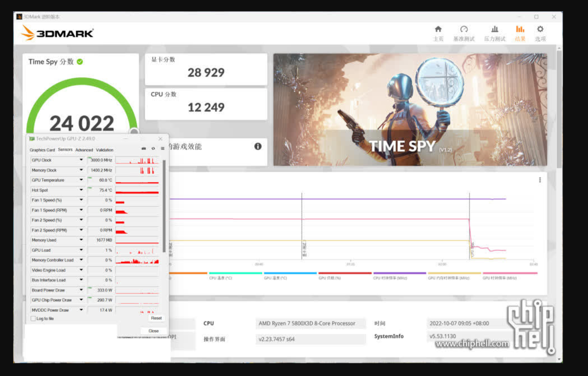Switch to the Advanced tab in GPU-Z
Screen dimensions: 588x376
[84, 150]
